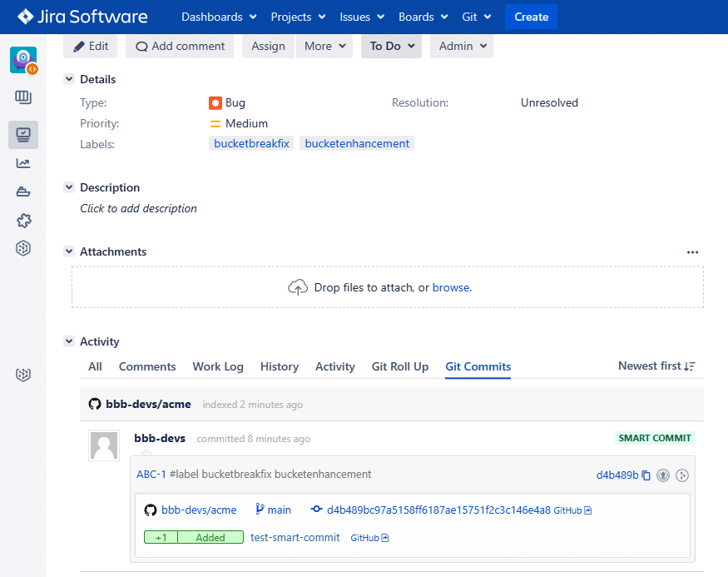Open attachments three-dot options menu
This screenshot has height=577, width=728.
click(693, 252)
